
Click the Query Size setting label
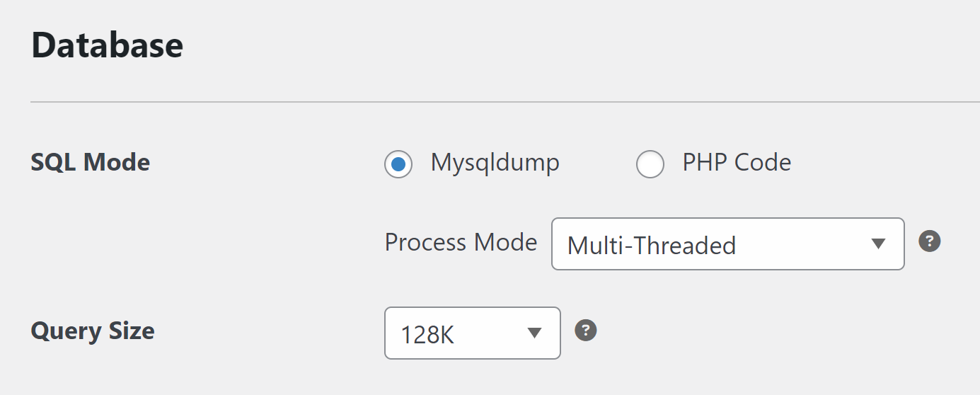(93, 331)
